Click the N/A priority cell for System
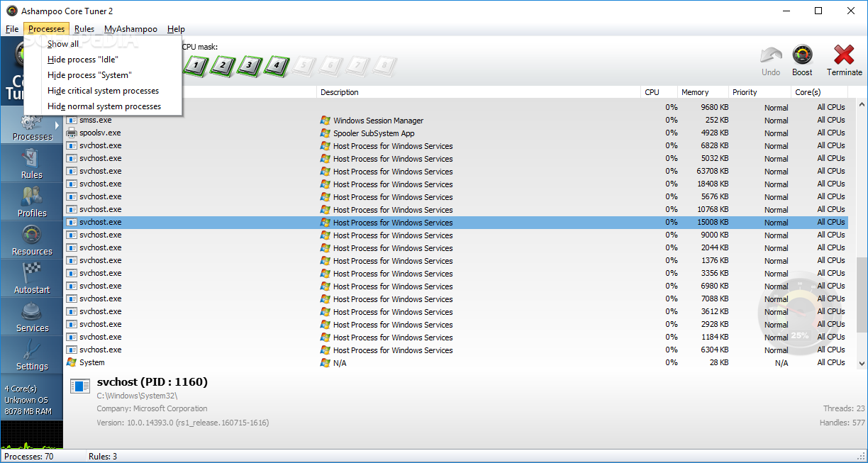Image resolution: width=868 pixels, height=463 pixels. click(781, 363)
